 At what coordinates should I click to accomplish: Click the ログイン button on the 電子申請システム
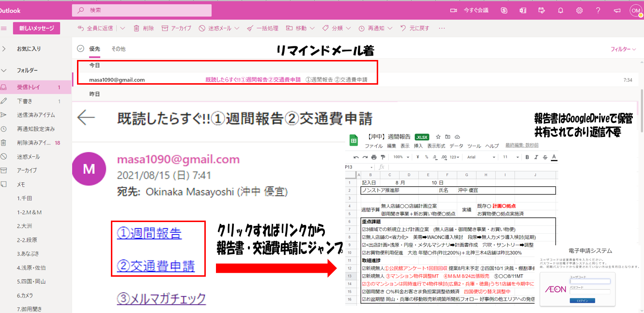[x=583, y=300]
